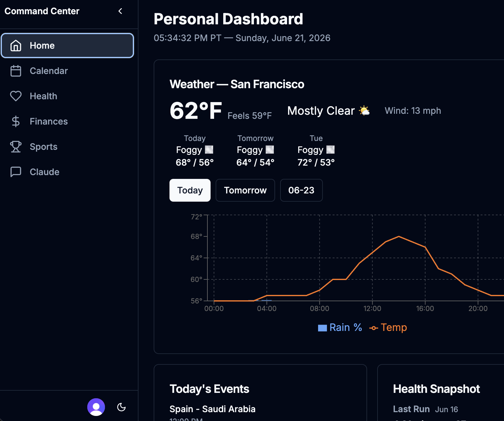This screenshot has height=421, width=504.
Task: Click the Feels 59°F text
Action: coord(249,116)
